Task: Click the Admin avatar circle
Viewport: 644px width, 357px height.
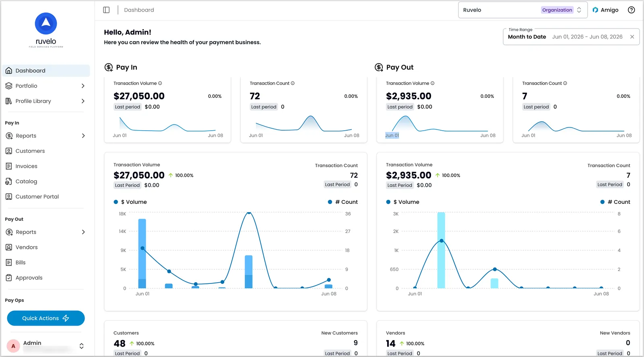Action: (13, 346)
